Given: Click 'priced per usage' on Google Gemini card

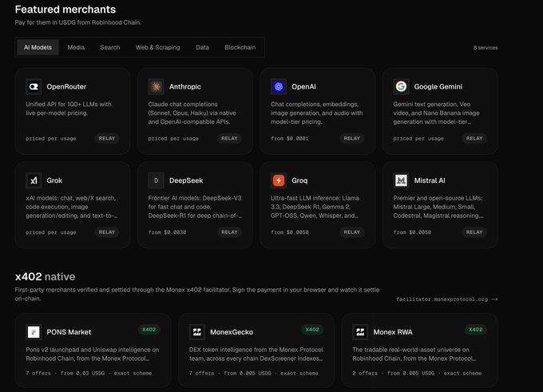Looking at the screenshot, I should coord(418,138).
